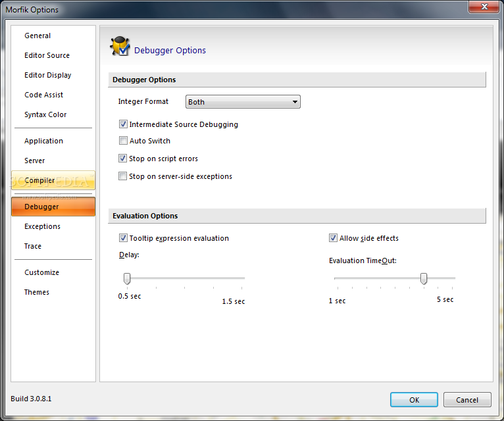Screen dimensions: 504x421
Task: Open the Integer Format dropdown
Action: [243, 102]
